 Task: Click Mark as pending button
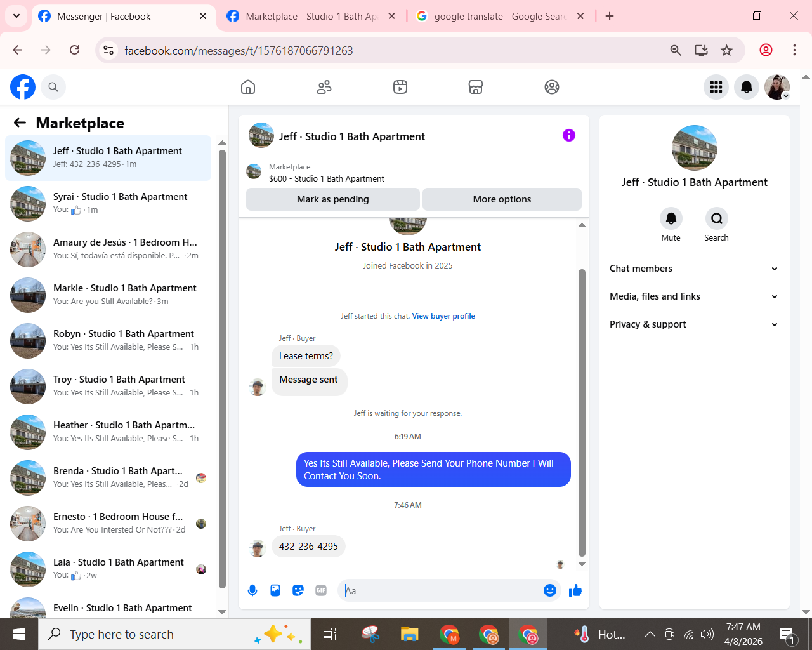click(333, 199)
